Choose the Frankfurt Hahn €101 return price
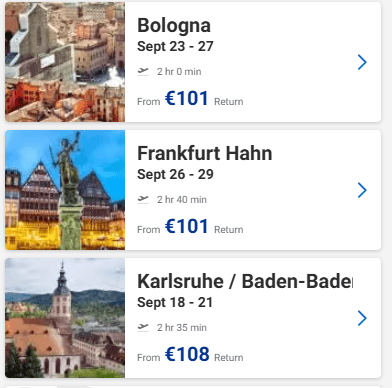The image size is (392, 388). pos(187,227)
